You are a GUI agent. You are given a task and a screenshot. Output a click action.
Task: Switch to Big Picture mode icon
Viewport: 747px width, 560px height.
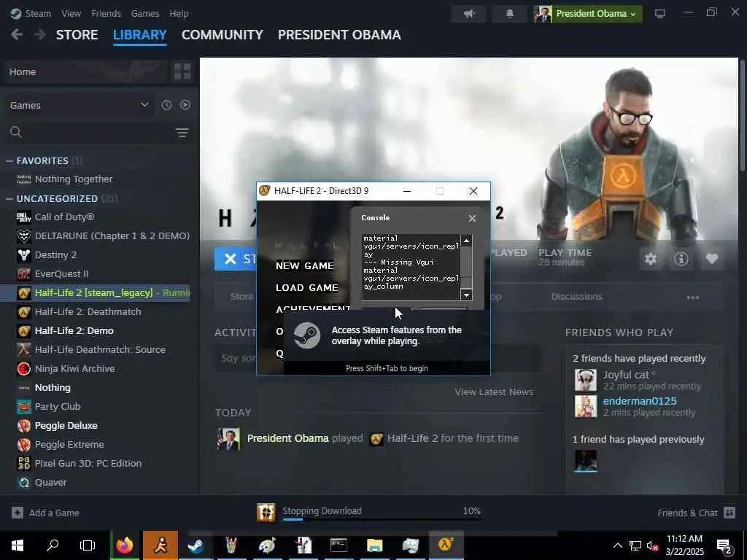tap(659, 14)
